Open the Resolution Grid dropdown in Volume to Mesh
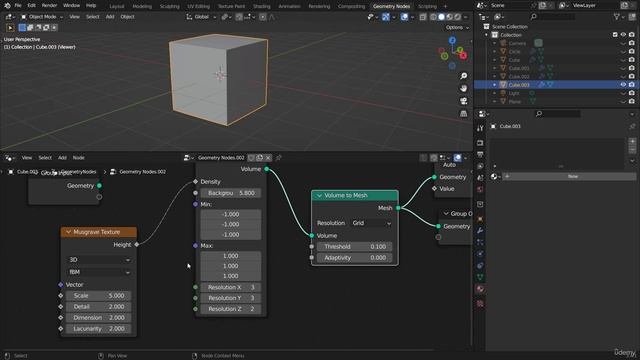Viewport: 640px width, 360px height. coord(371,223)
